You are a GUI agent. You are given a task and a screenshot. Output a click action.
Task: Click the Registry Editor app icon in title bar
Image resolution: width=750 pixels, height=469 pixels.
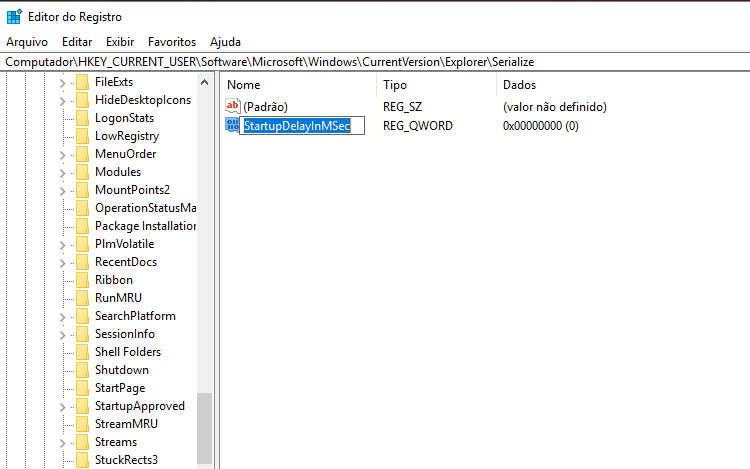coord(14,17)
